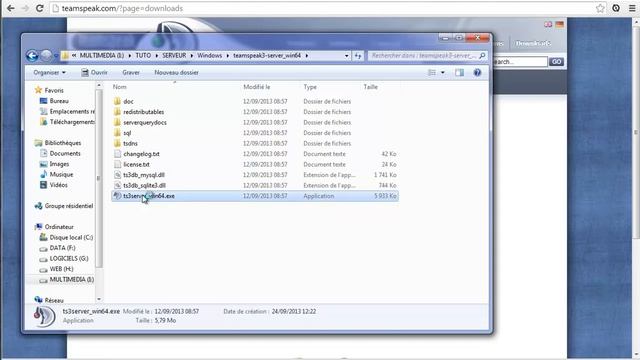Open the sql folder

(127, 133)
